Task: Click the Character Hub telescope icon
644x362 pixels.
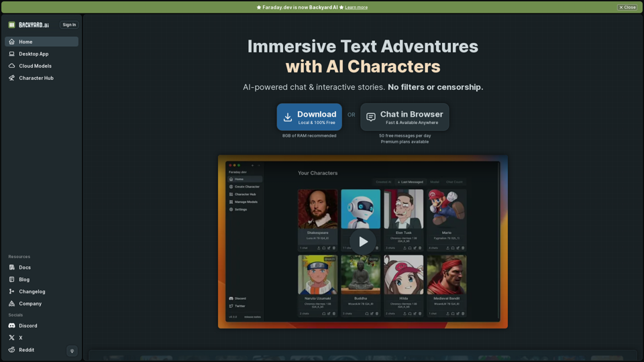Action: [x=11, y=78]
